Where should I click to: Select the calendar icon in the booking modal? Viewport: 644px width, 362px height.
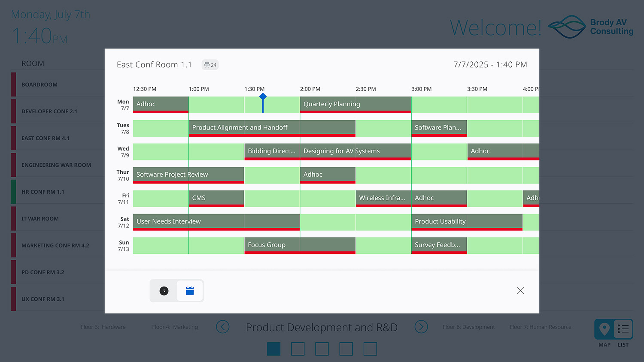(x=190, y=290)
